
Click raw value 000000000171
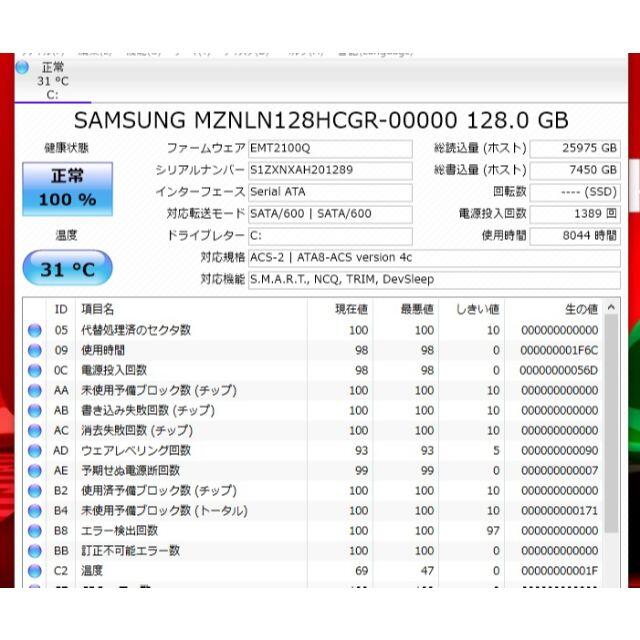tap(560, 511)
